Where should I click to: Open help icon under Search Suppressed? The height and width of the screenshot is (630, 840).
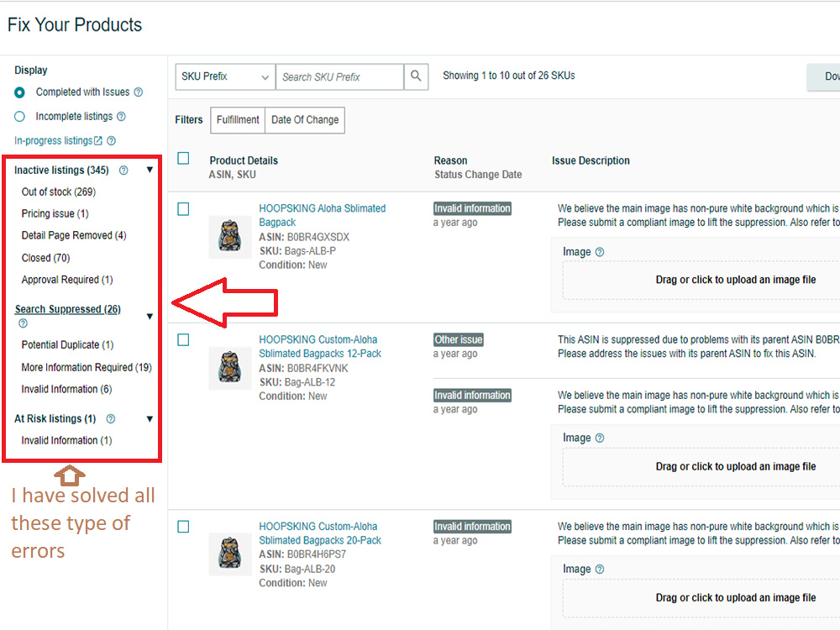(23, 323)
